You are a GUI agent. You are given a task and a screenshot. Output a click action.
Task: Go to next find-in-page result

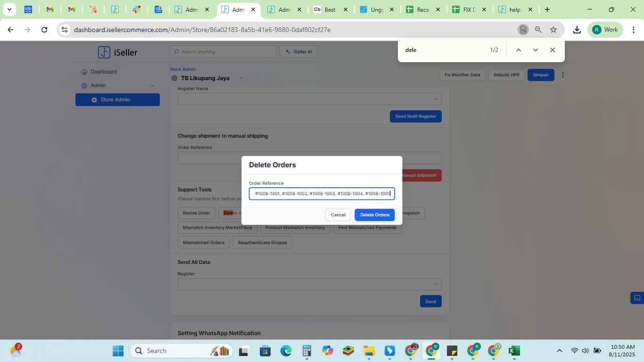tap(535, 50)
